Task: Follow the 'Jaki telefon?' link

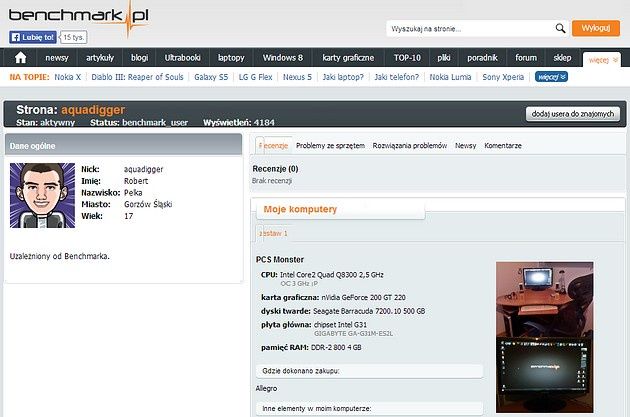Action: pyautogui.click(x=396, y=77)
